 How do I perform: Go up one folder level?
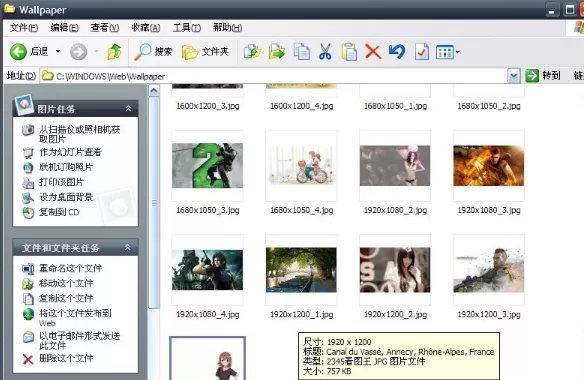pyautogui.click(x=114, y=52)
